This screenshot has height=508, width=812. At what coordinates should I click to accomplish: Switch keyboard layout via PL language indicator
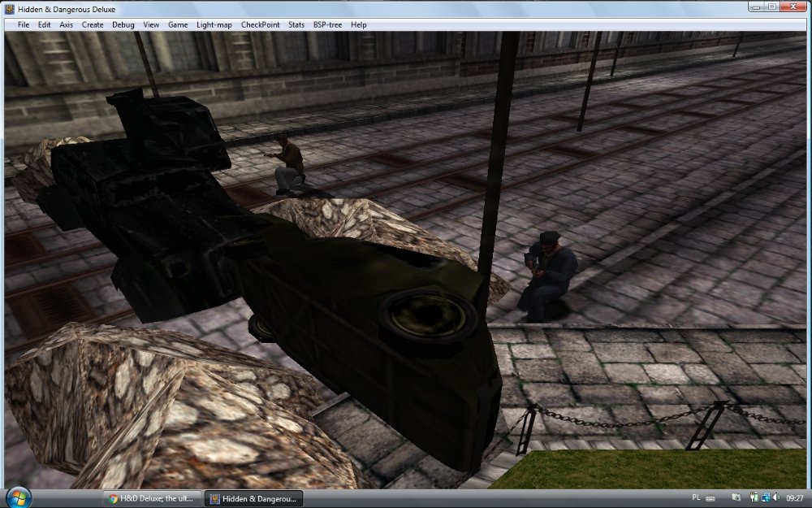696,498
